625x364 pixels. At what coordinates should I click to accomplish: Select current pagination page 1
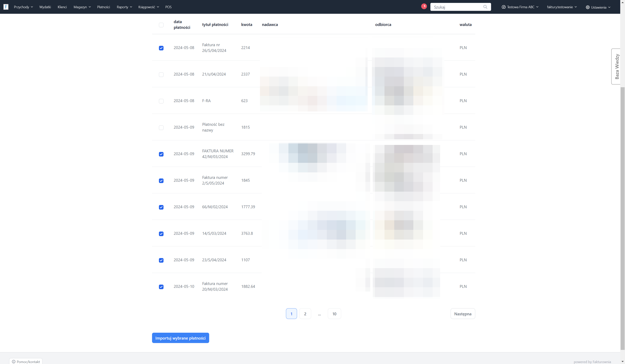pyautogui.click(x=291, y=313)
